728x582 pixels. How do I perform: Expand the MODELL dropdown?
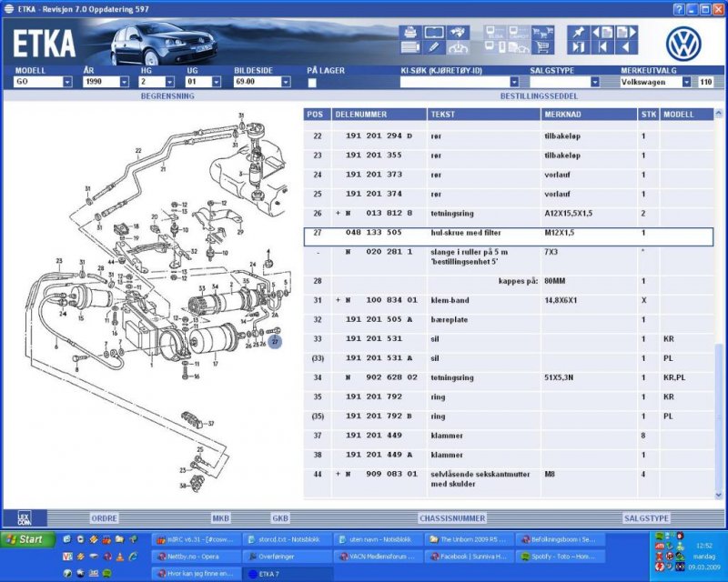(x=67, y=82)
